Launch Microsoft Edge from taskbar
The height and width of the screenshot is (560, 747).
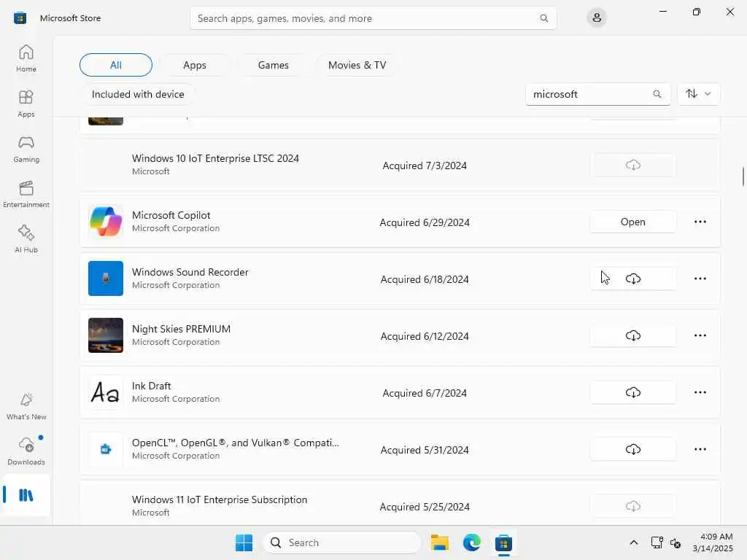[472, 542]
